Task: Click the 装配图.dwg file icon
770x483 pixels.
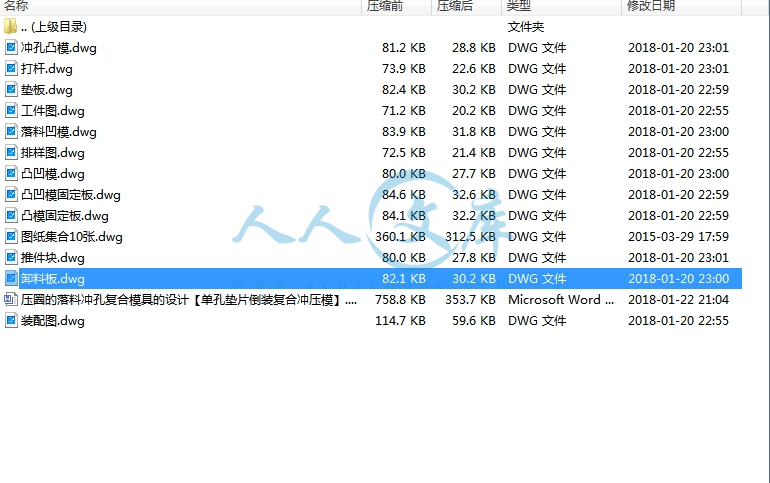Action: tap(11, 321)
